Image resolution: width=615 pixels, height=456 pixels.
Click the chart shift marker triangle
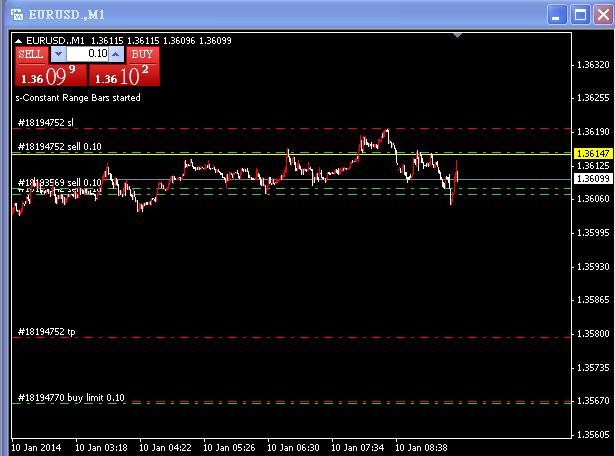click(457, 35)
